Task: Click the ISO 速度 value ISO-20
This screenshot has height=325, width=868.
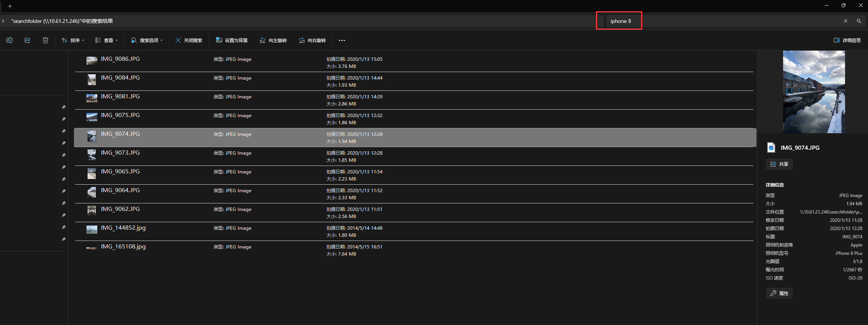Action: coord(855,278)
